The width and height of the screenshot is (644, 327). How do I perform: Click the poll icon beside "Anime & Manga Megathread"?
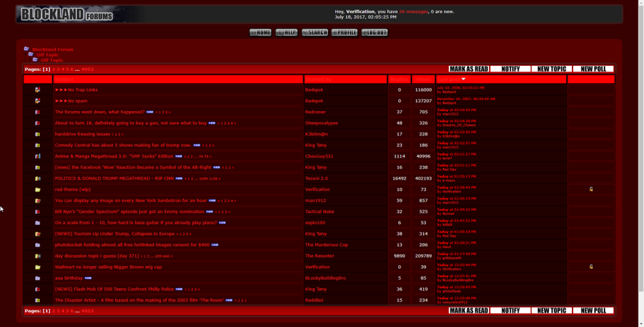[x=37, y=156]
